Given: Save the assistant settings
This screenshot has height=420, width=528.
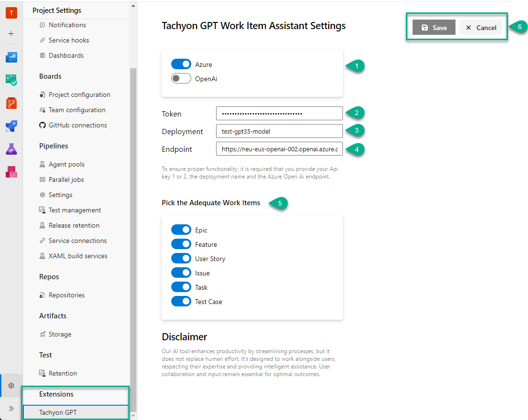Looking at the screenshot, I should coord(434,28).
